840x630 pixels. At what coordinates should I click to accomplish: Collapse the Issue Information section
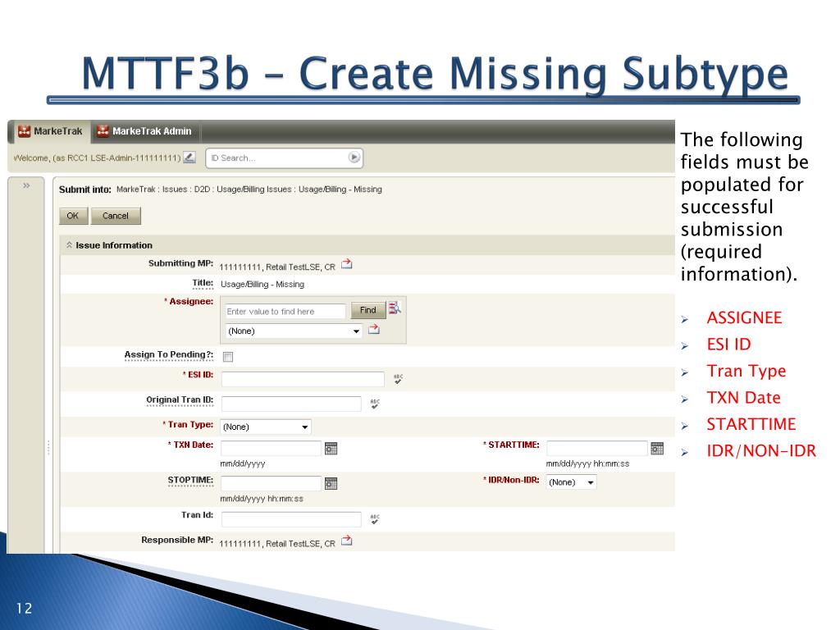(x=69, y=245)
